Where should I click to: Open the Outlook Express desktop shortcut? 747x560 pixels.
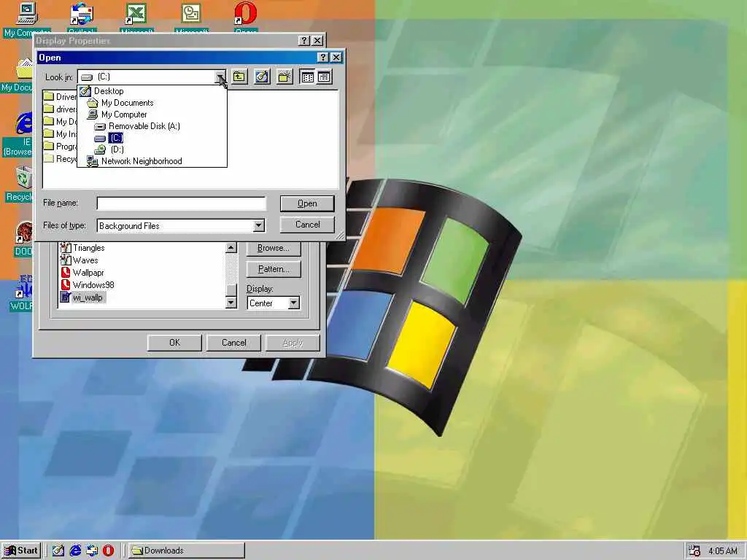82,18
